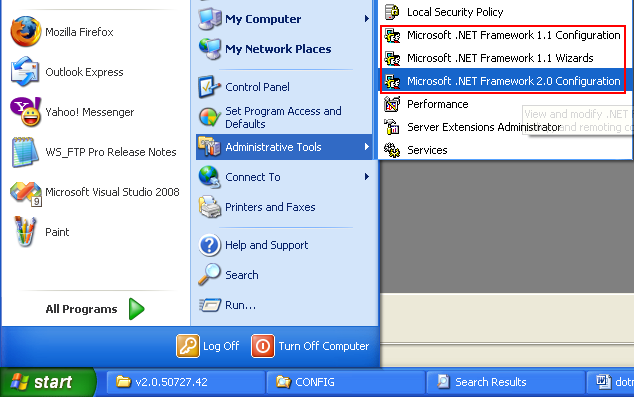
Task: Click the Printers and Faxes text
Action: 270,207
